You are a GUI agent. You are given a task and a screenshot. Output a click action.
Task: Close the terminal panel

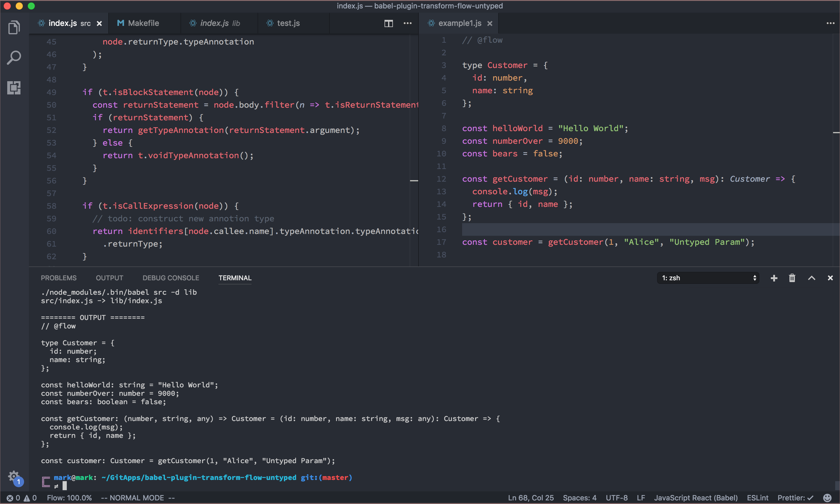[x=830, y=278]
